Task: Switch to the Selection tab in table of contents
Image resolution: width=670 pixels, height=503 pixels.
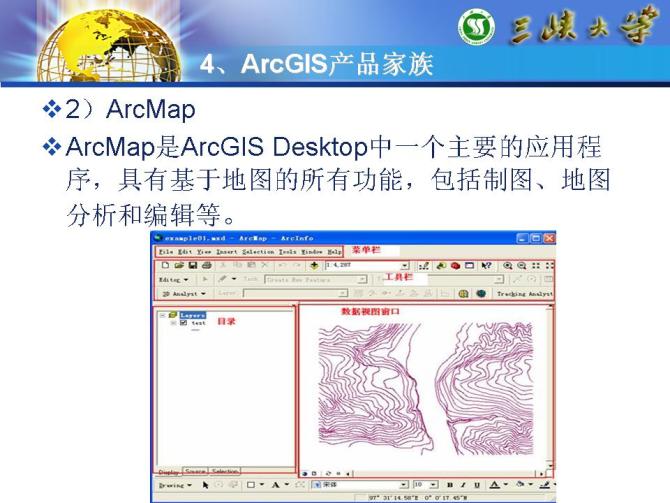Action: [x=225, y=471]
